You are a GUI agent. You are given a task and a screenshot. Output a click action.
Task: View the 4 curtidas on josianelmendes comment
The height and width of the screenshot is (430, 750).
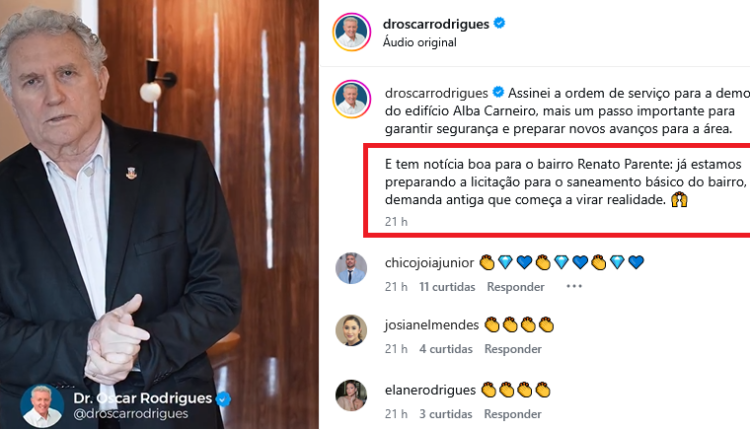pos(446,349)
